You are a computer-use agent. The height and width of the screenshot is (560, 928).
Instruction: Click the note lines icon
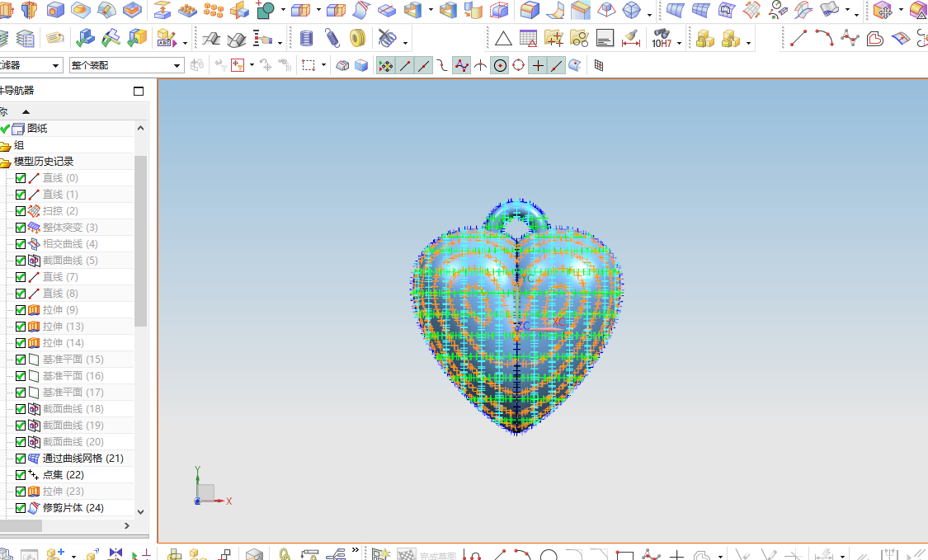tap(605, 39)
